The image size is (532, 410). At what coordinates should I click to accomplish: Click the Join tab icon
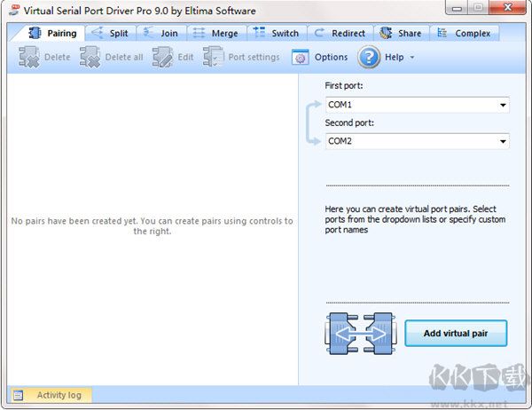tap(149, 33)
